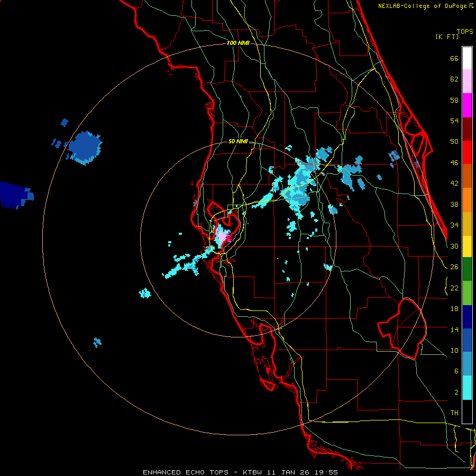Select the 54 legend value
The width and height of the screenshot is (476, 476).
454,121
